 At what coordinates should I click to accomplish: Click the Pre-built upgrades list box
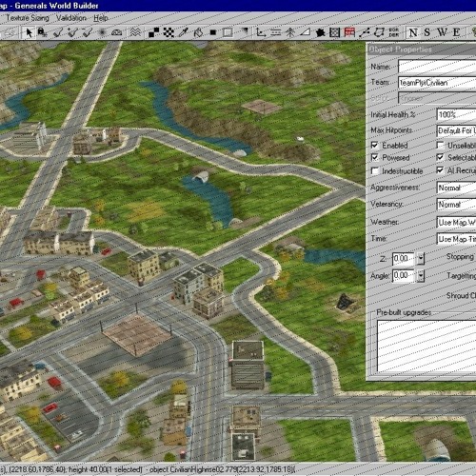426,346
